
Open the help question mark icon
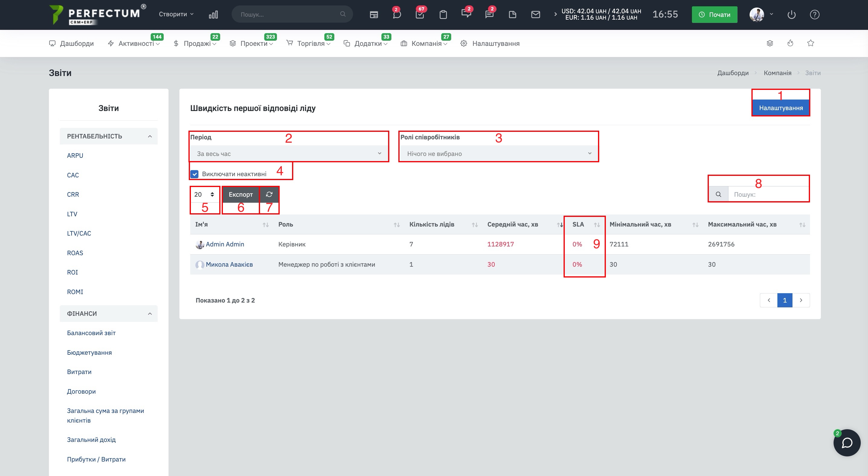pyautogui.click(x=815, y=14)
